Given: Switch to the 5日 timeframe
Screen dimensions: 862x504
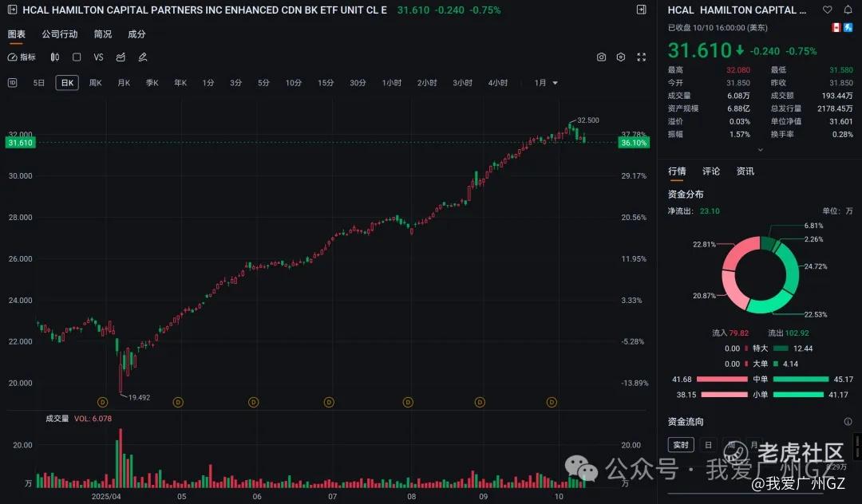Looking at the screenshot, I should [39, 83].
